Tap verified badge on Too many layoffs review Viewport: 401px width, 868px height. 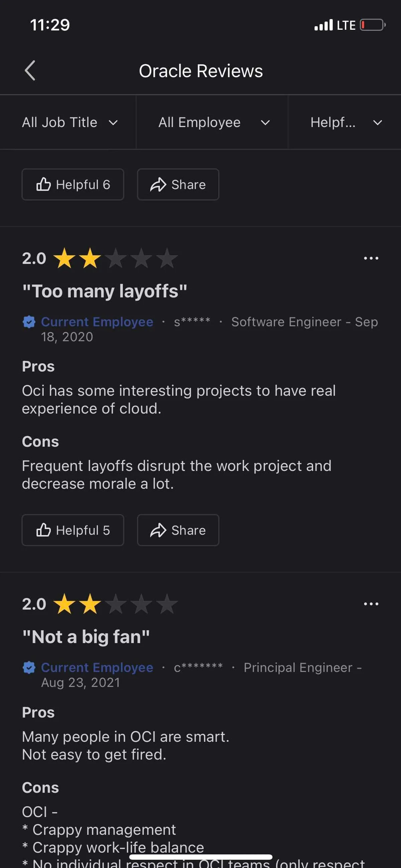pyautogui.click(x=29, y=322)
